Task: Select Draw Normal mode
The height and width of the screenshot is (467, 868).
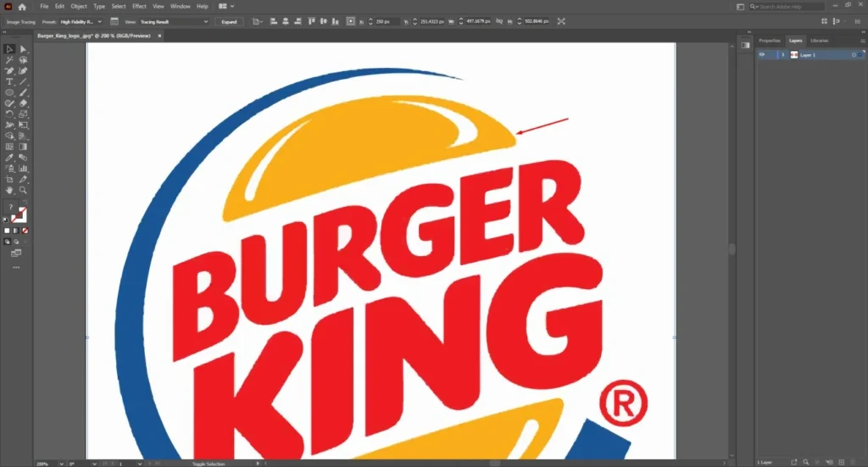Action: click(x=7, y=242)
